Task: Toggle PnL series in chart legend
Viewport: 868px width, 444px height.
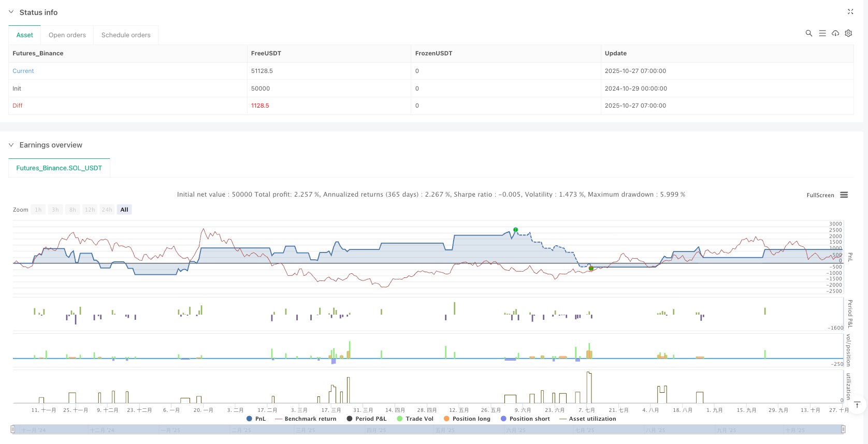Action: (256, 419)
